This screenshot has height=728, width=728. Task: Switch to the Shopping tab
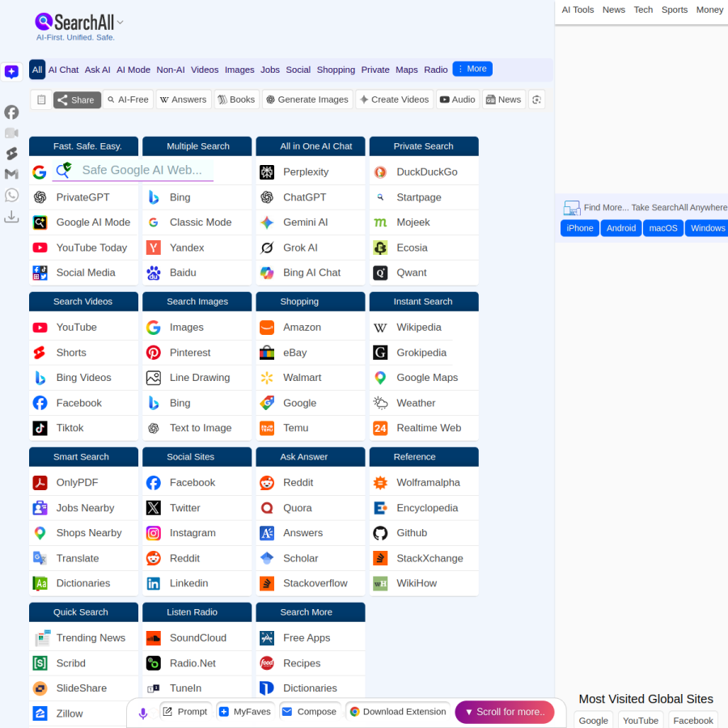(x=336, y=70)
